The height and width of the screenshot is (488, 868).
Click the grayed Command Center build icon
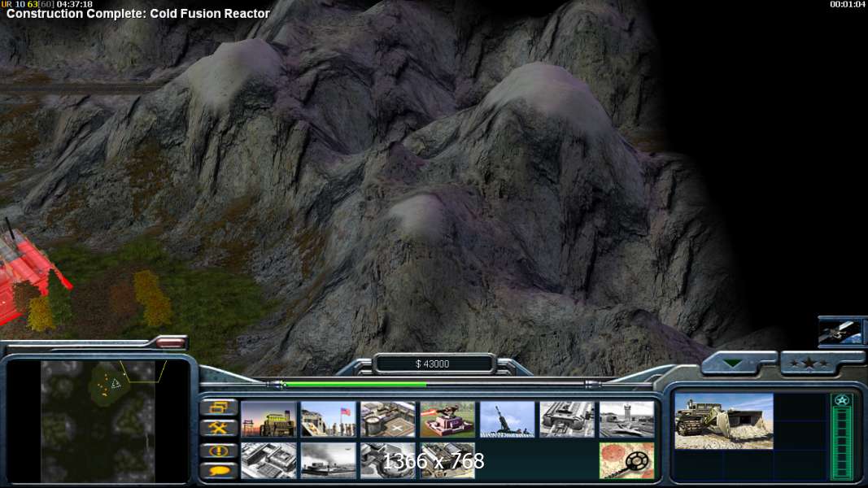448,460
